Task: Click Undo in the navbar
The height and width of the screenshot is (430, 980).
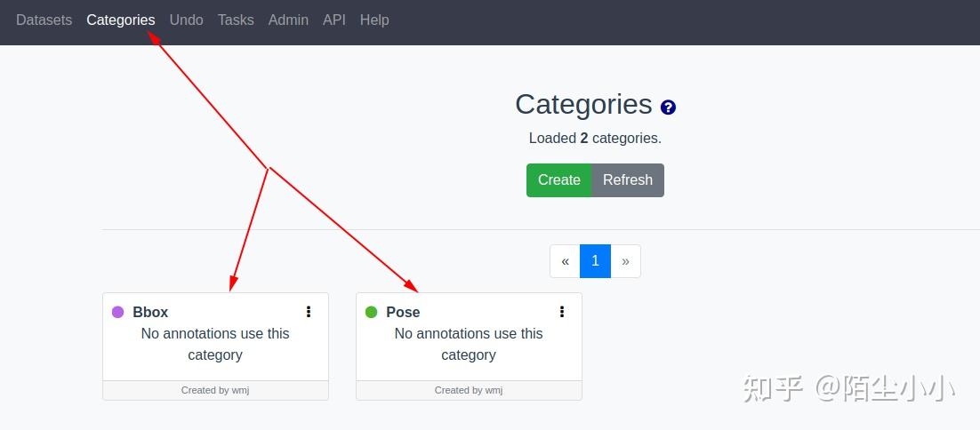Action: (186, 20)
